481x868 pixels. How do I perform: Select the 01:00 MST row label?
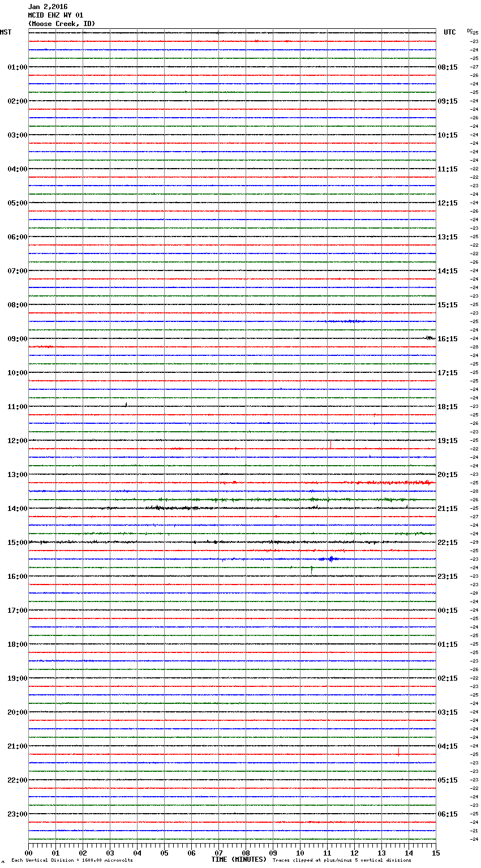point(18,67)
